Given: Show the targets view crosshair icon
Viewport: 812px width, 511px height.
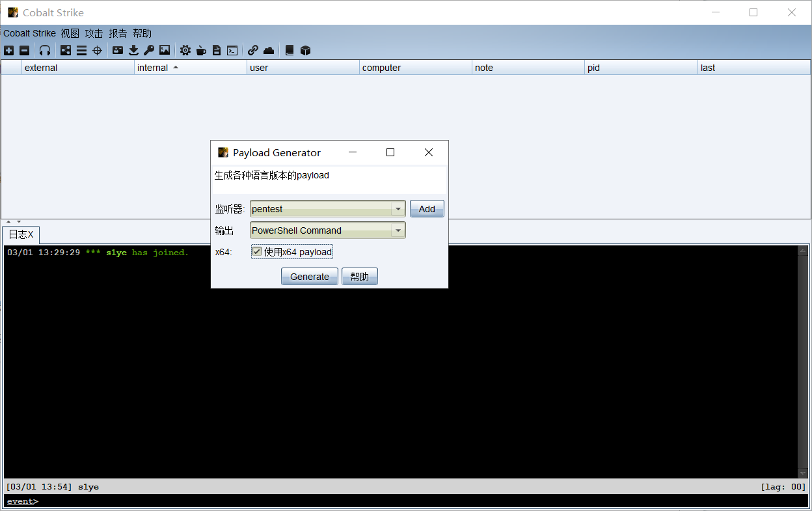Looking at the screenshot, I should tap(97, 50).
